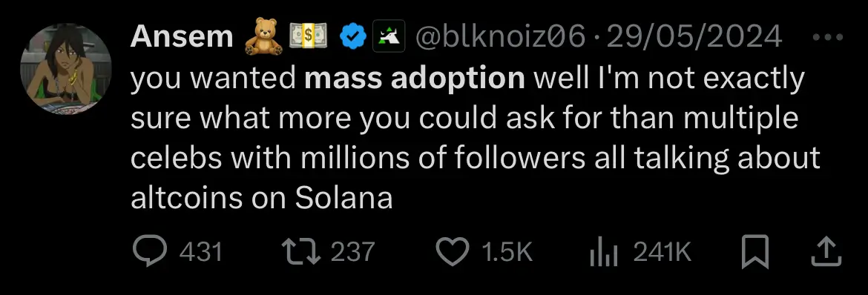This screenshot has width=868, height=295.
Task: Open view analytics bar chart icon
Action: coord(603,253)
